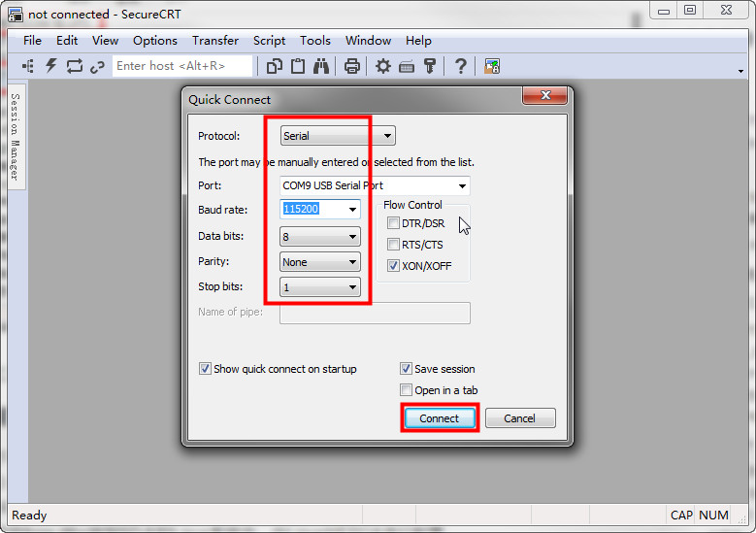Open the Protocol dropdown showing Serial
Screen dimensions: 756x533
[338, 136]
